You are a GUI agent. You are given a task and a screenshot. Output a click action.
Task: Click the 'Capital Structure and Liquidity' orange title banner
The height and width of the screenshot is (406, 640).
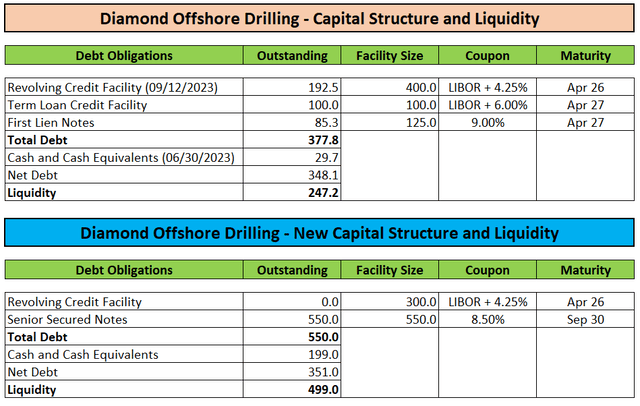(x=319, y=19)
